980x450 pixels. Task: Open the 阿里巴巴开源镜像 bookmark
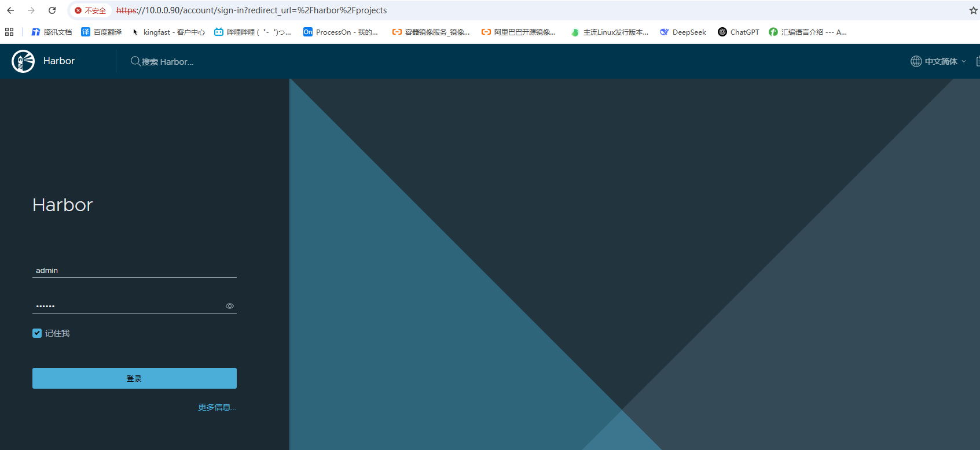(x=519, y=32)
